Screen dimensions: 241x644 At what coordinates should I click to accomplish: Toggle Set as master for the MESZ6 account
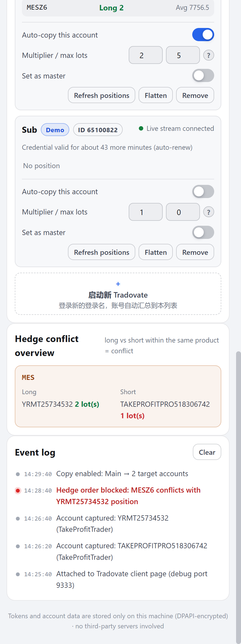pos(203,76)
